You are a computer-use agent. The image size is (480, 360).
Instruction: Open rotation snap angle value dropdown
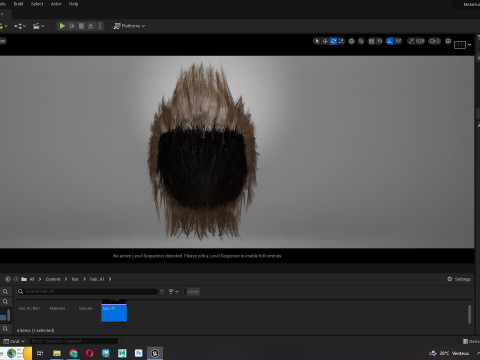pyautogui.click(x=398, y=41)
